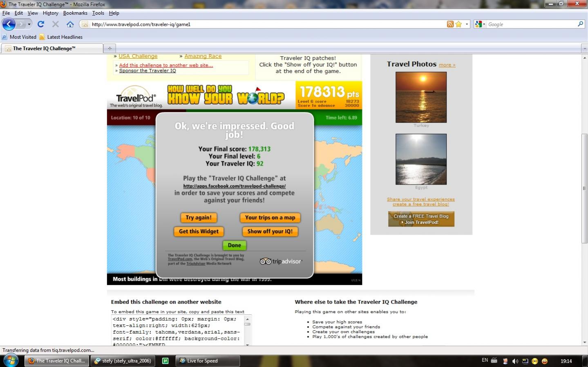
Task: Click the monitor tray icon showing 99
Action: (525, 361)
